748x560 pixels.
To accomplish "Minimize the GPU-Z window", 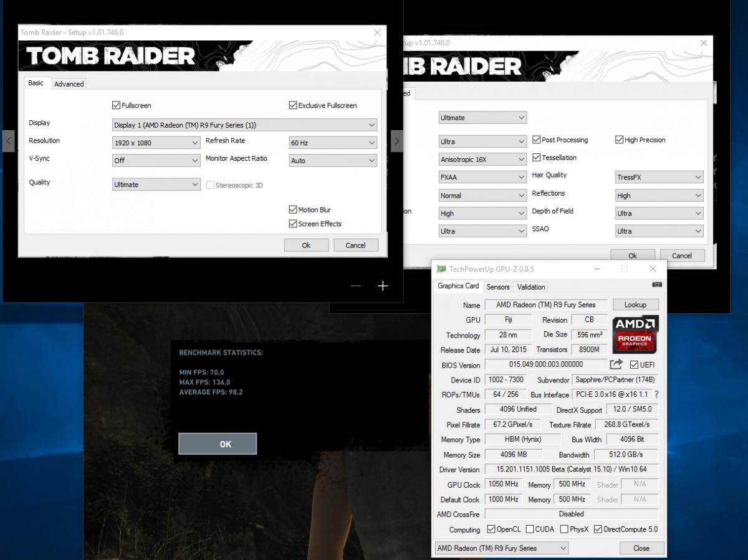I will coord(596,269).
